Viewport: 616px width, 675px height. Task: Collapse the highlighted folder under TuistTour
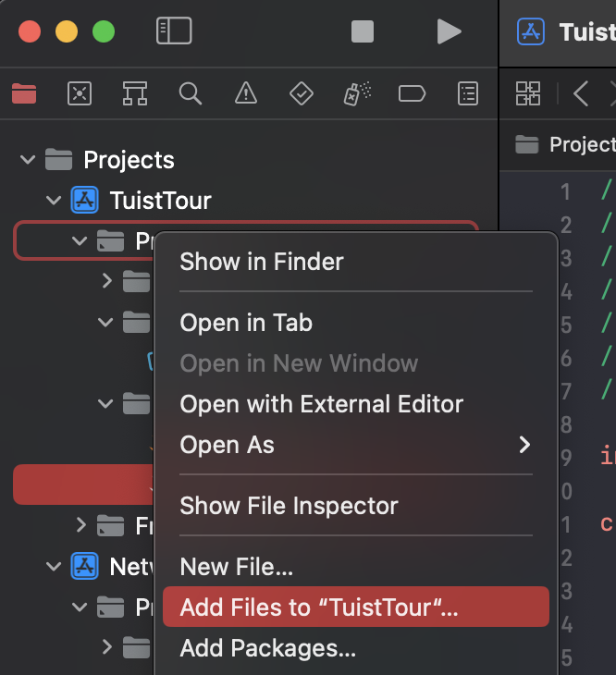[80, 240]
